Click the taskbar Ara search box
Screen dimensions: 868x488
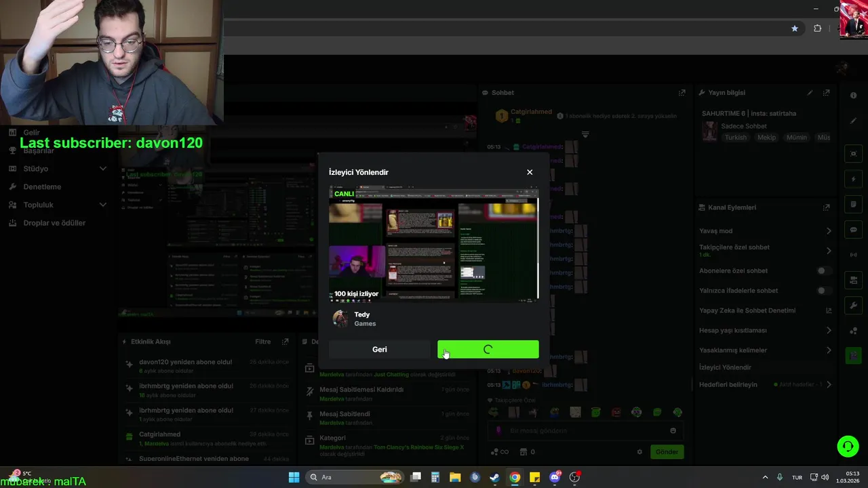(x=355, y=477)
